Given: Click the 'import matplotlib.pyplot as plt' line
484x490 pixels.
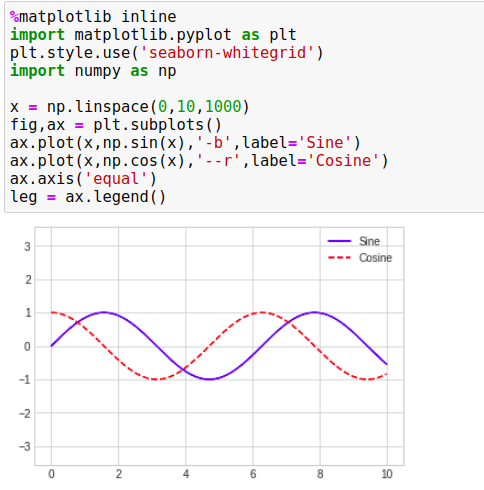Looking at the screenshot, I should click(x=153, y=35).
